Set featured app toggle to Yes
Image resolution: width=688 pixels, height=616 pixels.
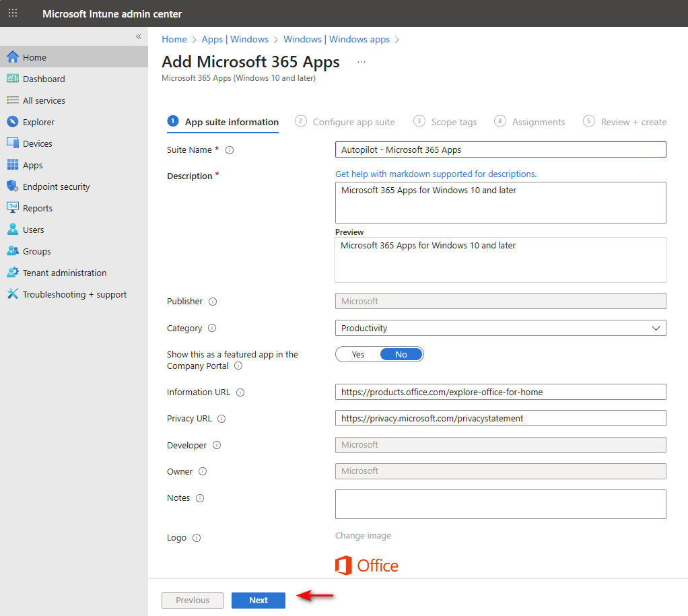coord(358,354)
